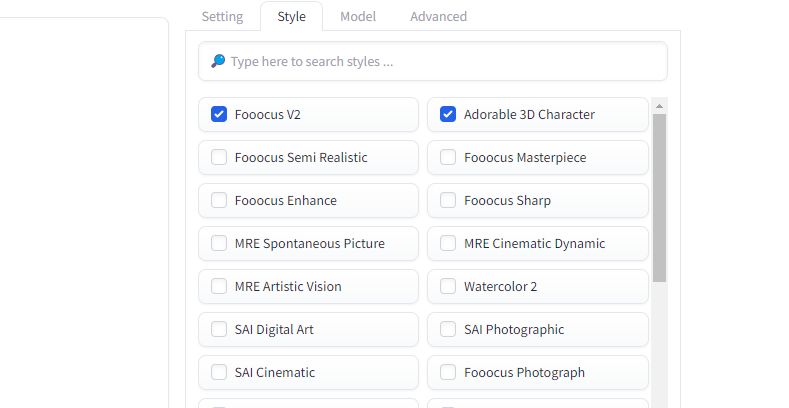Click the style list scrollbar thumb
Screen dimensions: 789x408
point(659,198)
